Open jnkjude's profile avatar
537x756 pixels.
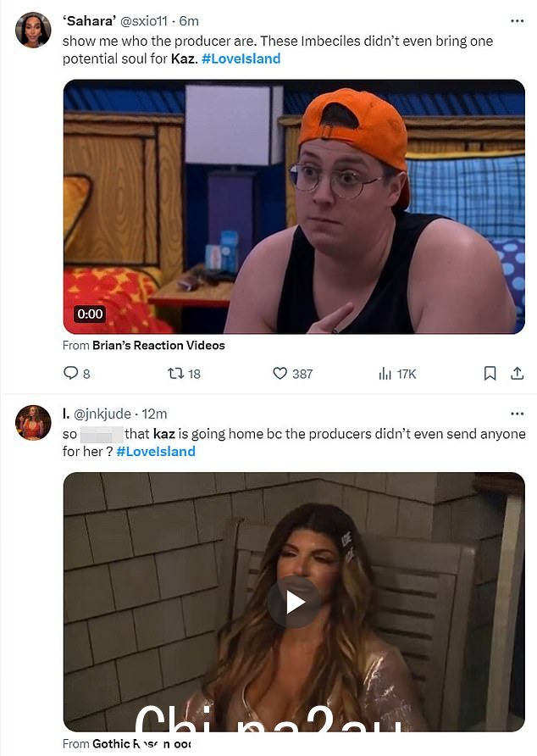33,422
